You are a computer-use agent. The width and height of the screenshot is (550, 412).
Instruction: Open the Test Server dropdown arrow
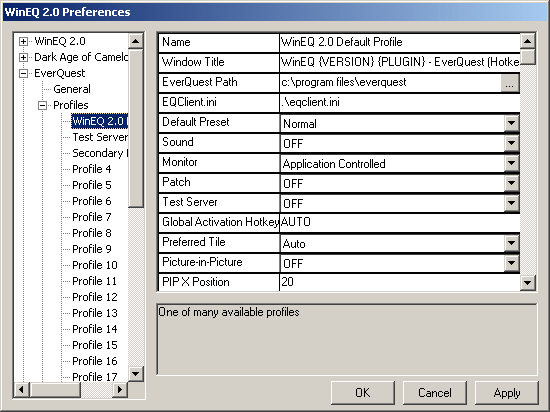[511, 203]
